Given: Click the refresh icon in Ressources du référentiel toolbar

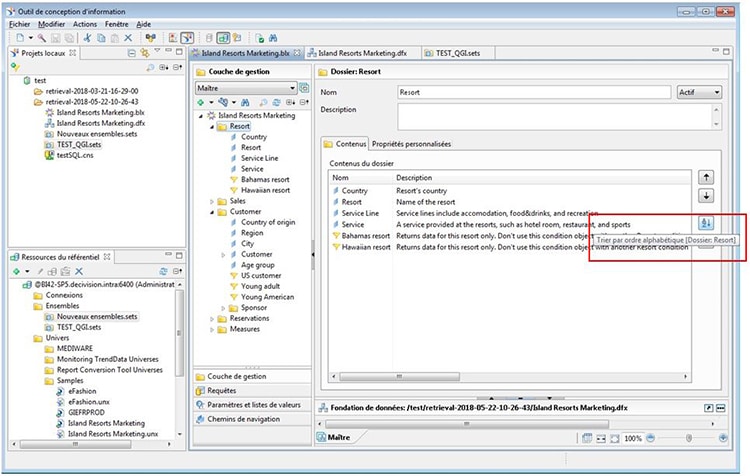Looking at the screenshot, I should click(x=163, y=271).
